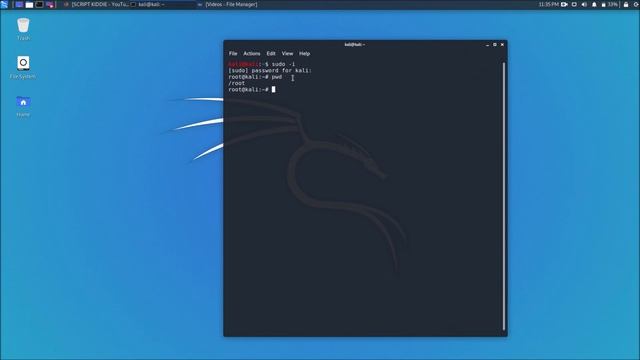The height and width of the screenshot is (360, 640).
Task: Minimize the terminal window
Action: tap(487, 44)
